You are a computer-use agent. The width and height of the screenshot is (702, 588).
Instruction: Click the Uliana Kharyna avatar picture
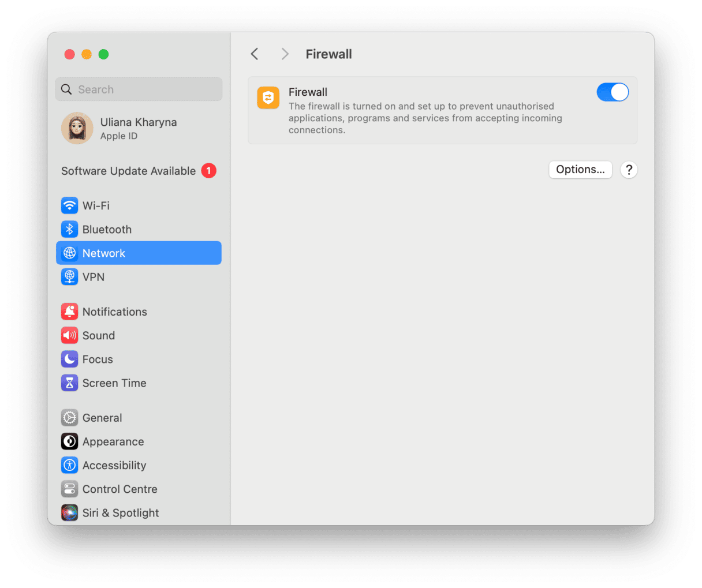[77, 128]
